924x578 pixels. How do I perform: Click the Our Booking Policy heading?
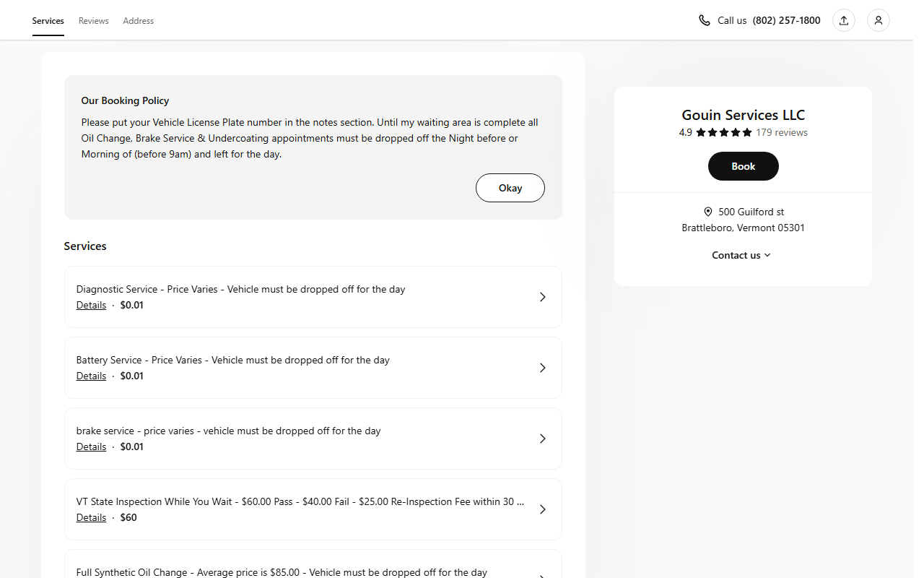coord(126,100)
